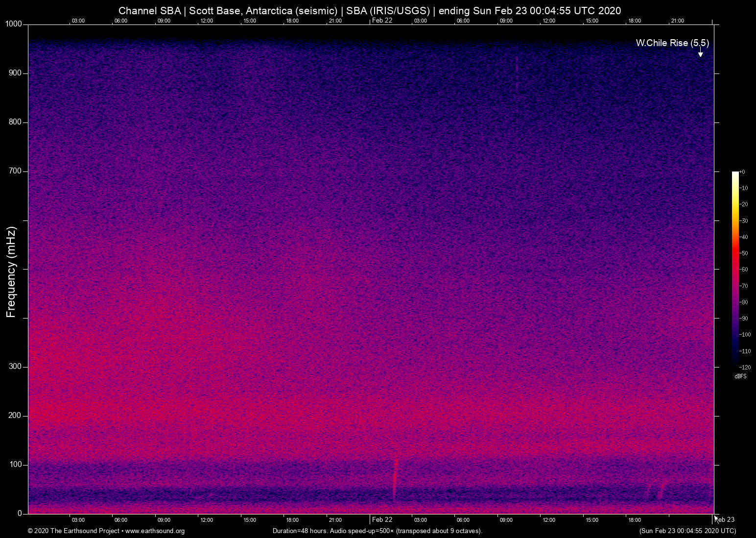
Task: Select the Feb 22 label on top axis
Action: click(382, 20)
